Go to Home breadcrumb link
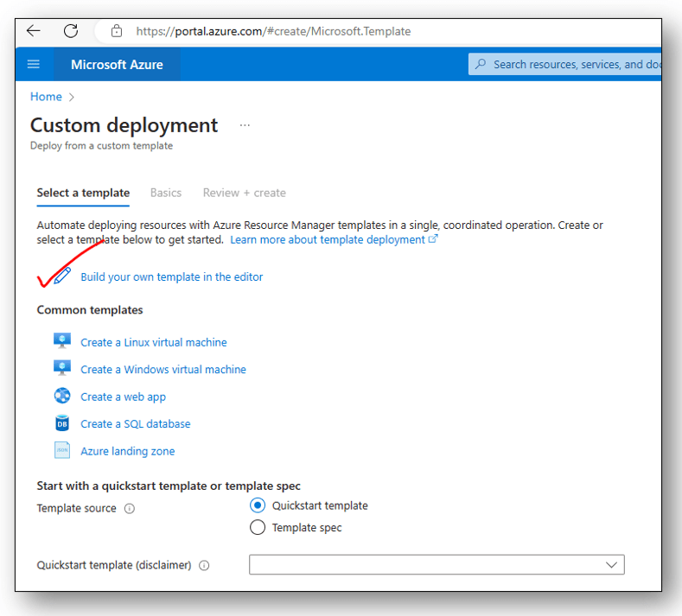682x616 pixels. (46, 97)
